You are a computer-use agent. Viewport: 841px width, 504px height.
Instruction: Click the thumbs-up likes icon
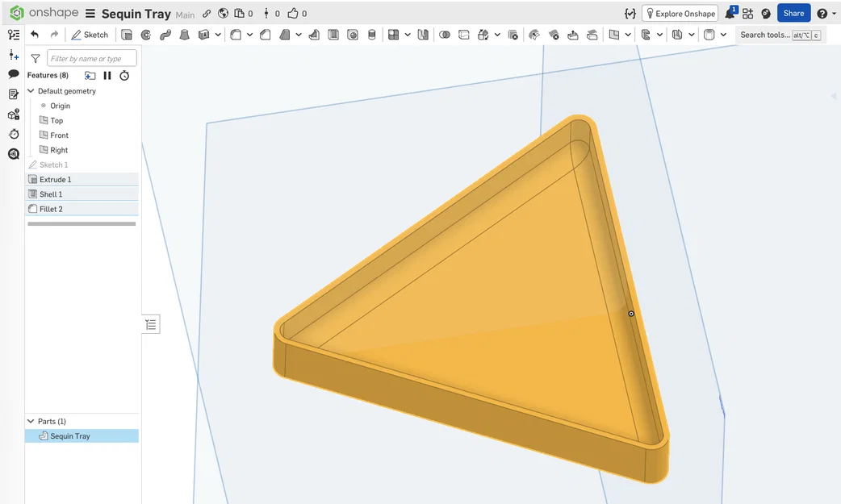(293, 14)
